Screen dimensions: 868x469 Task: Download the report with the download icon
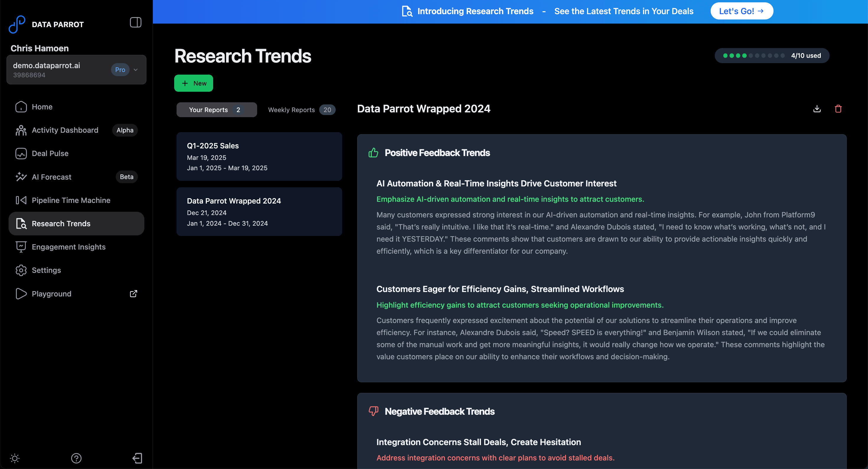coord(817,109)
